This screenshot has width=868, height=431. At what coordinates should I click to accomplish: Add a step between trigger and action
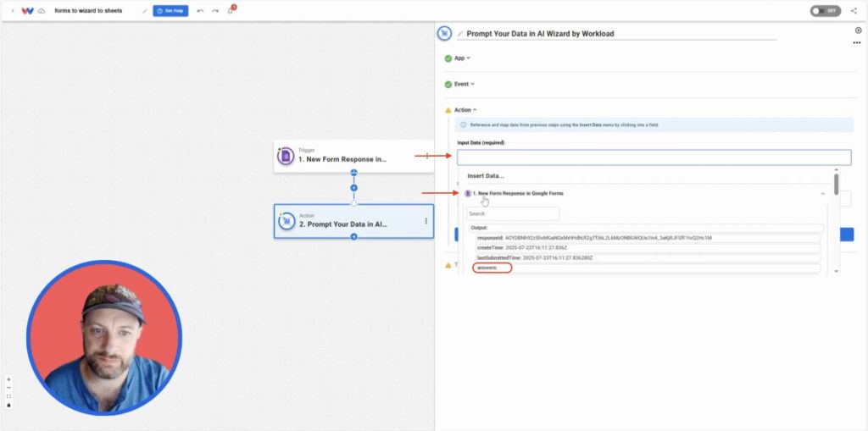353,188
